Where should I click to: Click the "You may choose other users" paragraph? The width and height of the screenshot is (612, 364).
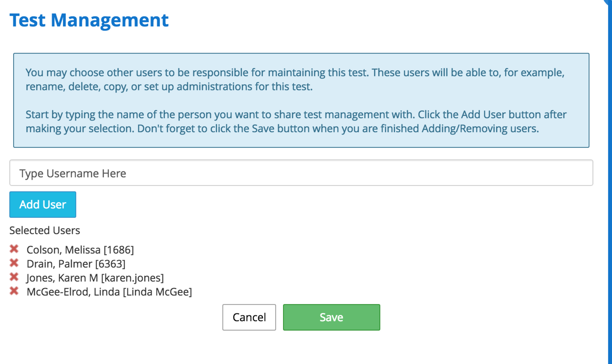click(295, 79)
